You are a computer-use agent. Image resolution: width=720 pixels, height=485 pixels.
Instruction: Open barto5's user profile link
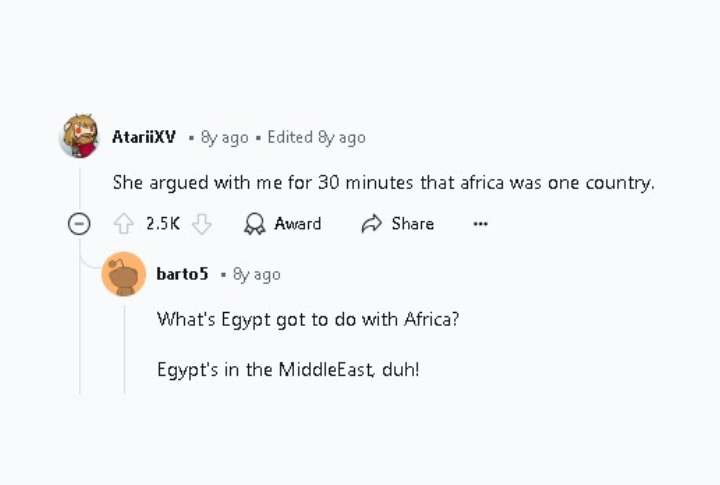(182, 274)
